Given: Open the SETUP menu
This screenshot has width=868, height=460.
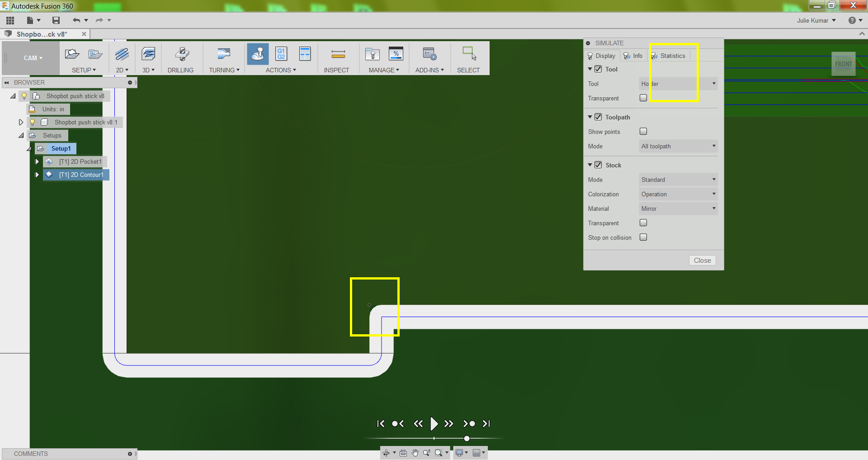Looking at the screenshot, I should 84,70.
